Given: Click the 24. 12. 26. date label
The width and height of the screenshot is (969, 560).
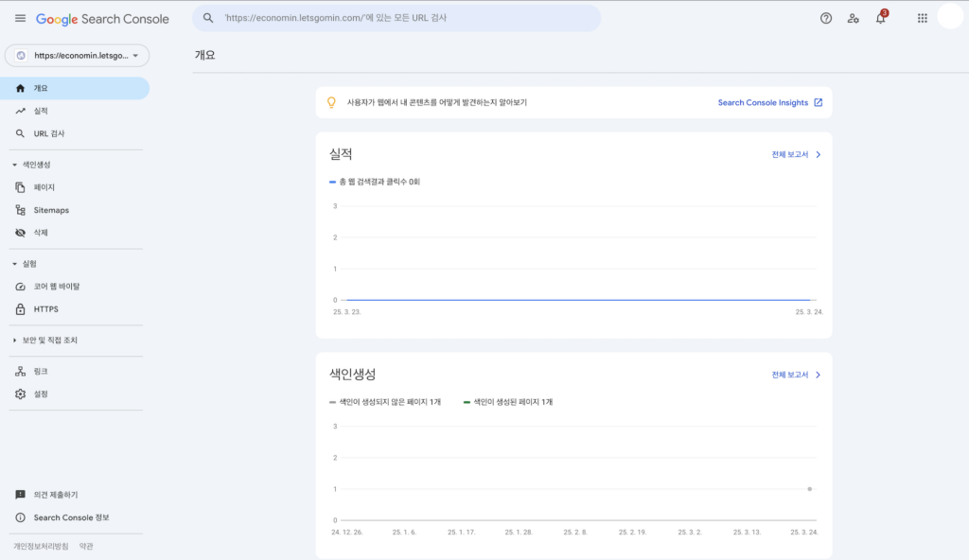Looking at the screenshot, I should point(347,533).
